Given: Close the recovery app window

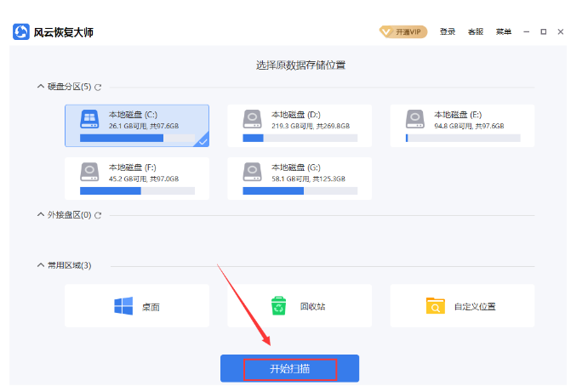Looking at the screenshot, I should 561,31.
